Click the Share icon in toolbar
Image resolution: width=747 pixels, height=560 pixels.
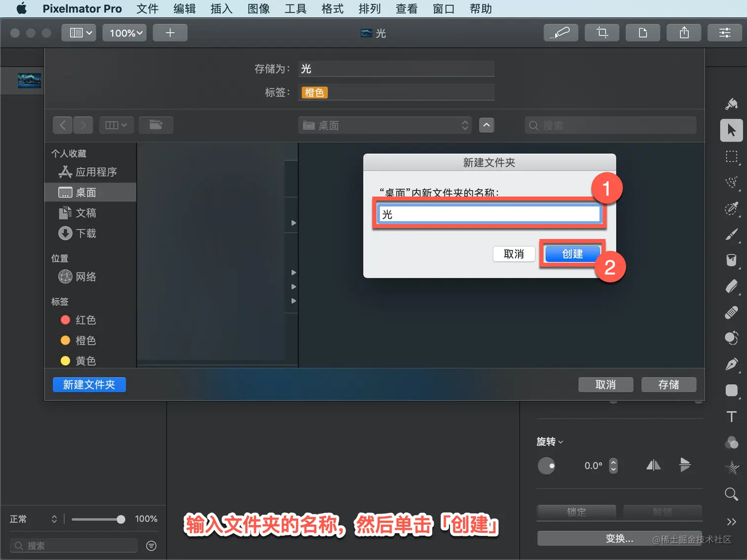684,33
